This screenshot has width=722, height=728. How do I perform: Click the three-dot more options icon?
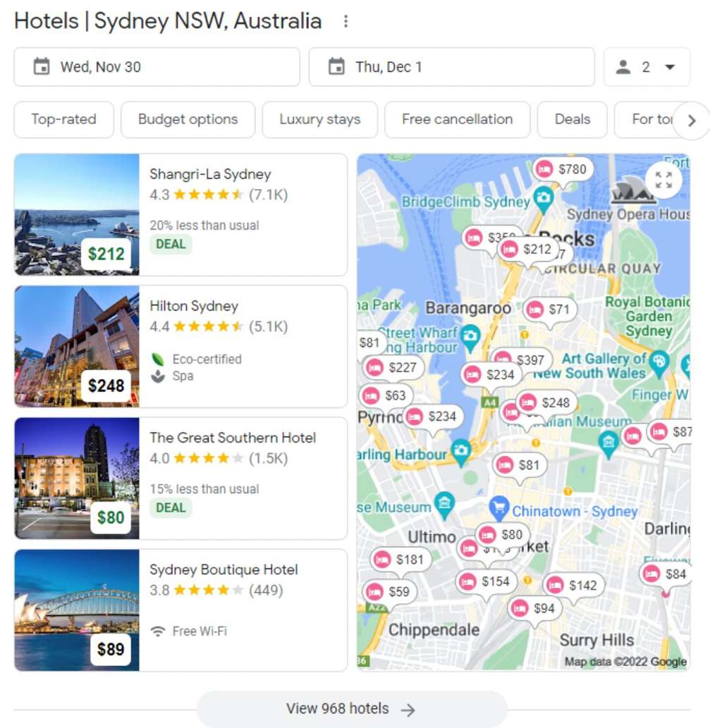[x=345, y=22]
